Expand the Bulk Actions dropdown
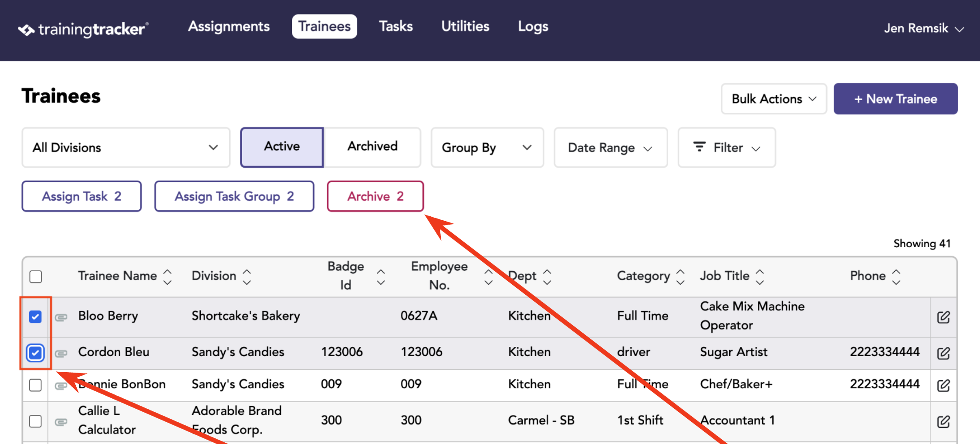This screenshot has width=980, height=444. (x=774, y=99)
